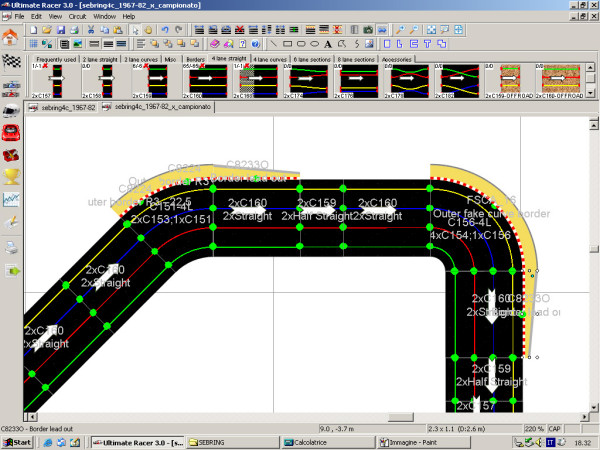Pick the 2xC159-OFFROAD track piece thumbnail

tap(510, 78)
